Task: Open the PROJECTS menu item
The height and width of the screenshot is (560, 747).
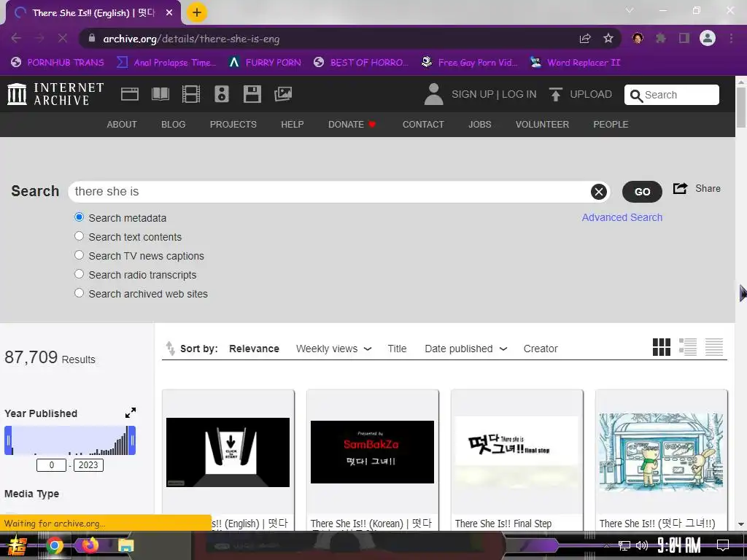Action: [x=233, y=124]
